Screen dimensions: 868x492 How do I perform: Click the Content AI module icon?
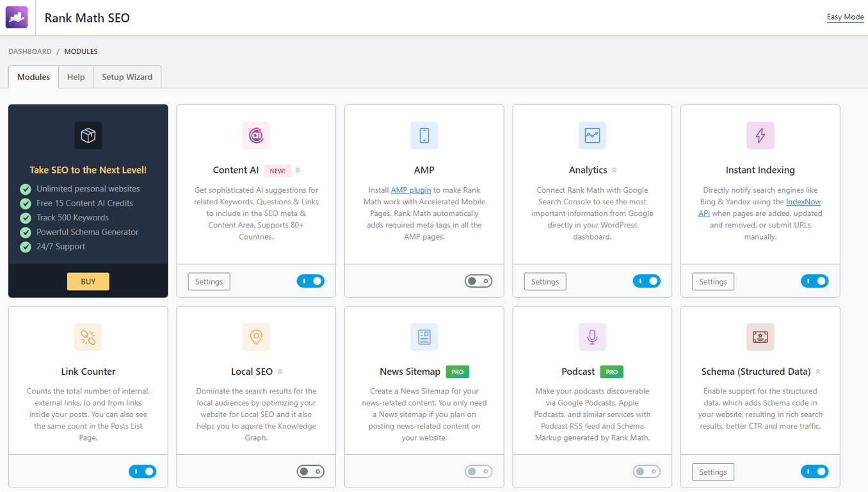point(256,135)
